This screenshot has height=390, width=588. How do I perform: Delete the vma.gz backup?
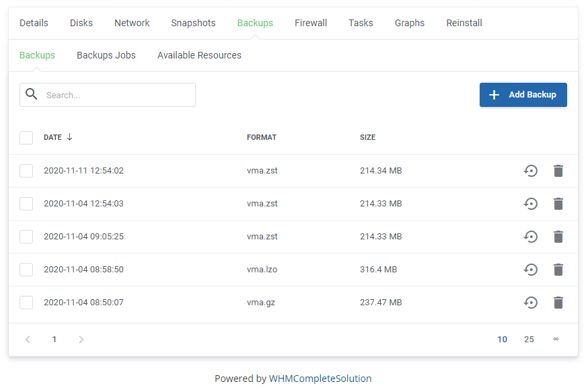coord(558,303)
